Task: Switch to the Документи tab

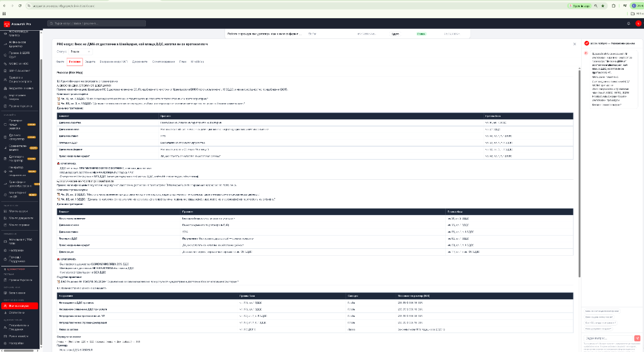Action: pyautogui.click(x=140, y=62)
